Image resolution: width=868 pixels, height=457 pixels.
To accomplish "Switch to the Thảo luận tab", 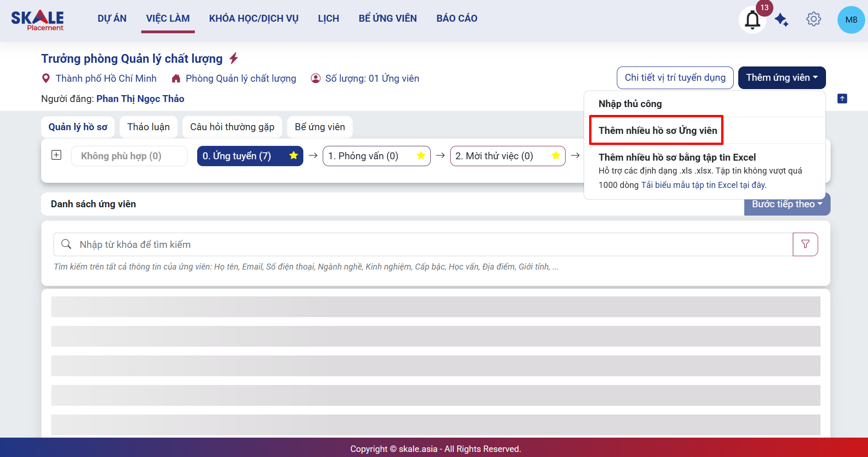I will click(x=148, y=127).
